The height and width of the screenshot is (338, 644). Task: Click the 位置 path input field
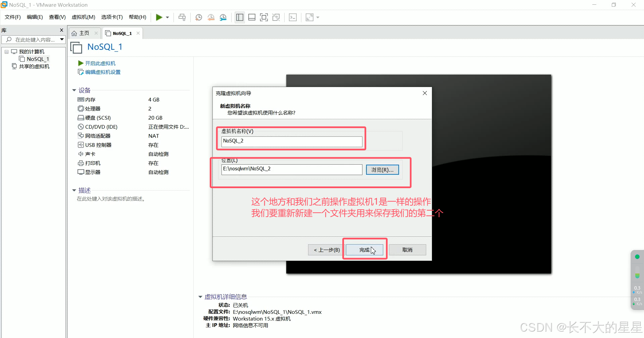click(x=292, y=169)
